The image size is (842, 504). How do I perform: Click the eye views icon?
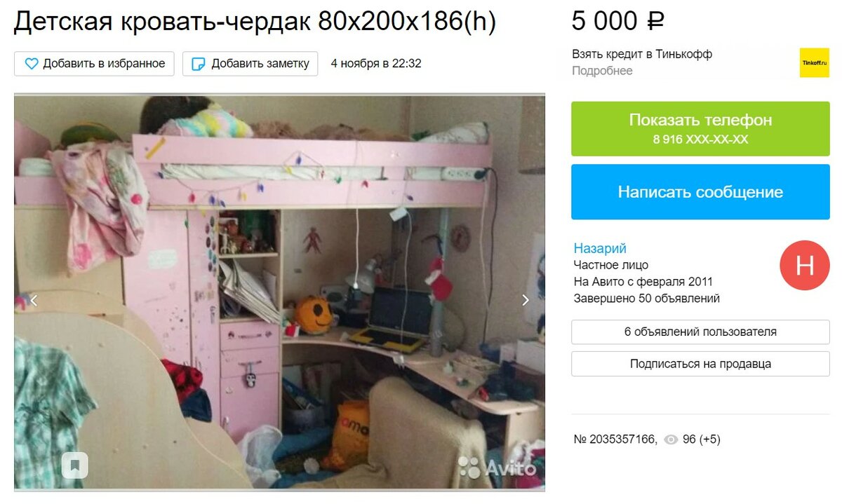pos(671,440)
